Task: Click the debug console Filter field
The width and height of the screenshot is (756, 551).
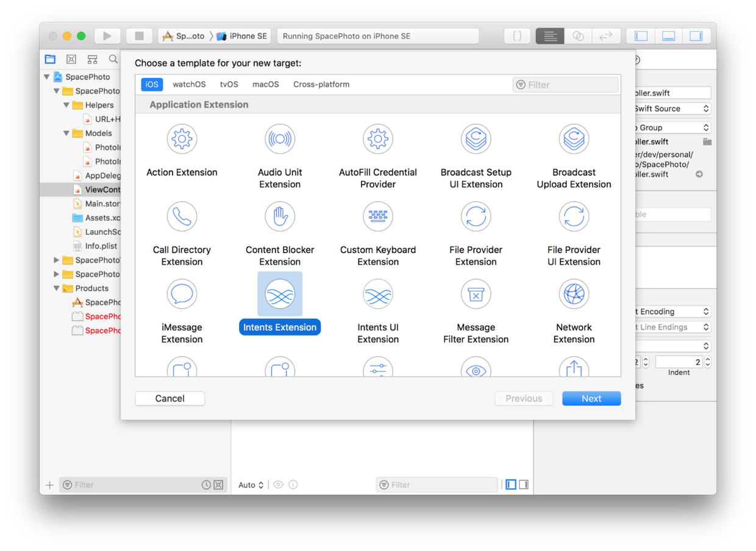Action: 437,485
